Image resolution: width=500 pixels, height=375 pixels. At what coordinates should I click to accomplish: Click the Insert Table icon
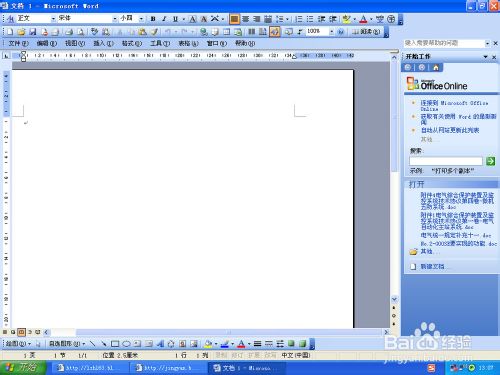pos(227,32)
